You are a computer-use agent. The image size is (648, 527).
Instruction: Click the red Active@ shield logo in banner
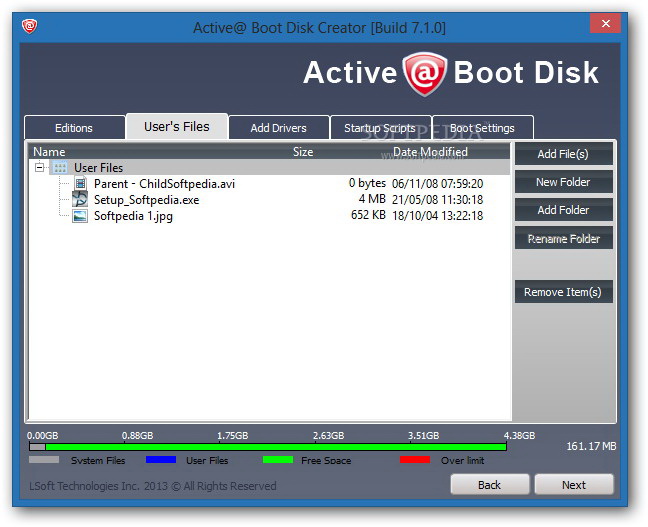click(x=425, y=74)
